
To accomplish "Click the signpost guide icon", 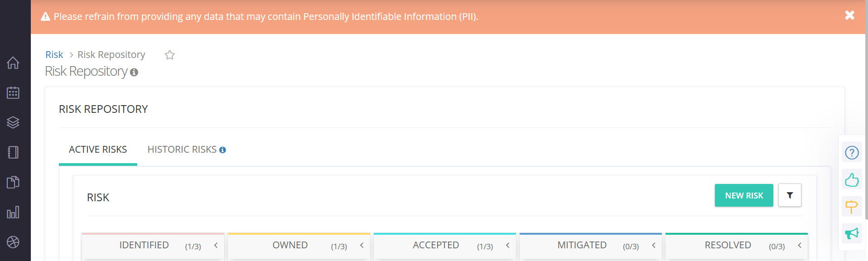I will 852,207.
